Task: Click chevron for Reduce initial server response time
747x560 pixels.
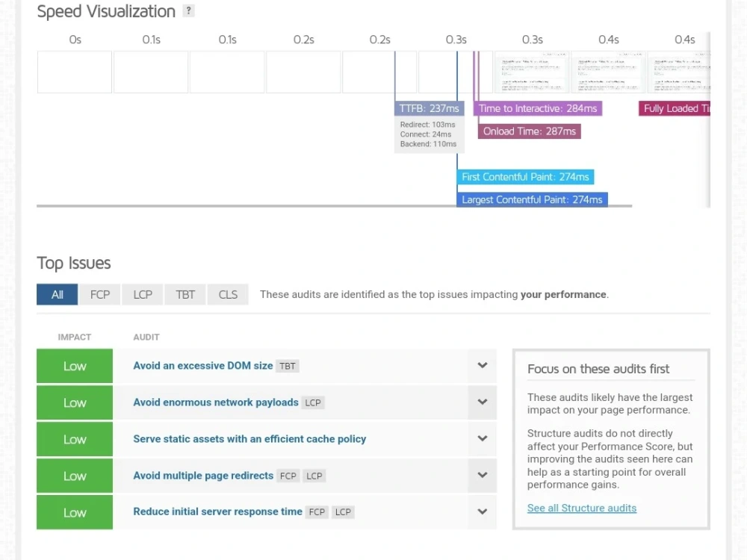Action: click(482, 512)
